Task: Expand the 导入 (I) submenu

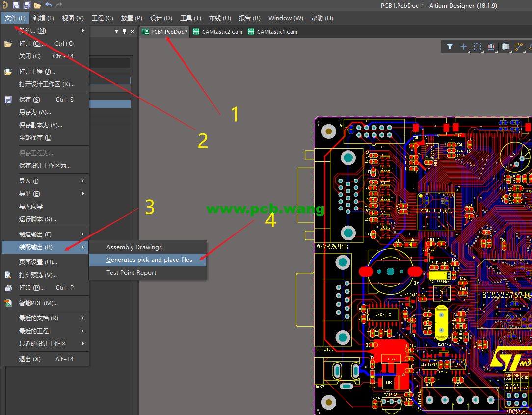Action: click(45, 181)
